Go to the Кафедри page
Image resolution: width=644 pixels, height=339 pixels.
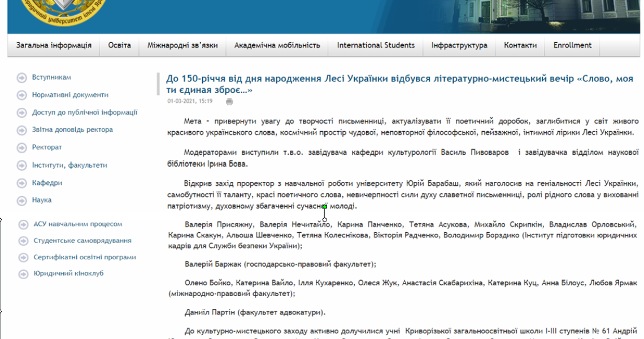(47, 183)
